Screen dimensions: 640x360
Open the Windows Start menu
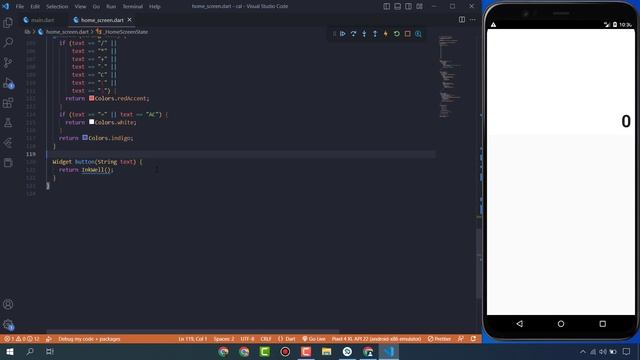click(x=9, y=351)
